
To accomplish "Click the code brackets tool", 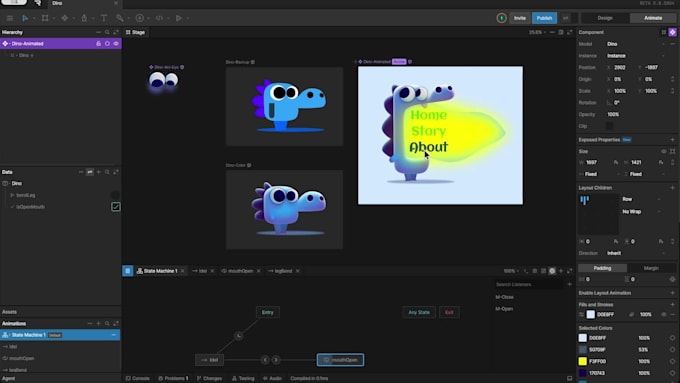I will (x=159, y=18).
